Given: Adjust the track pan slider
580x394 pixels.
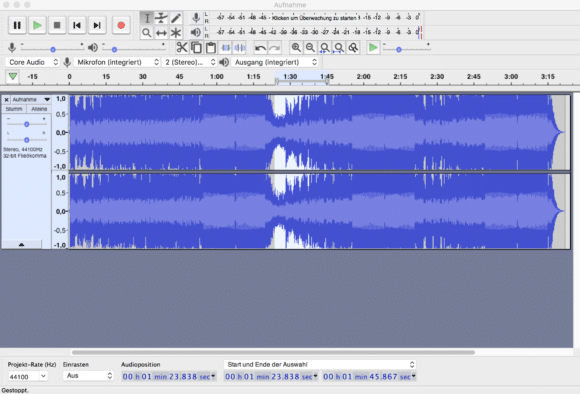Looking at the screenshot, I should (x=27, y=140).
